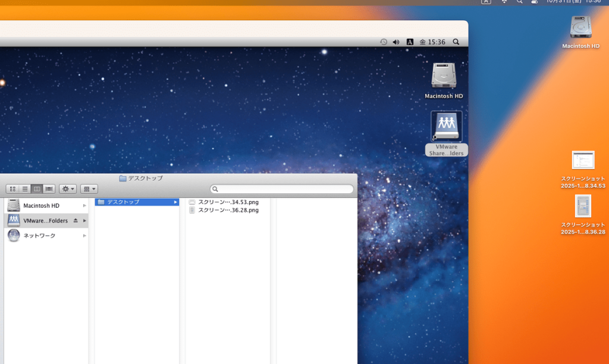Open Time Machine menu in guest menu bar

click(x=384, y=42)
